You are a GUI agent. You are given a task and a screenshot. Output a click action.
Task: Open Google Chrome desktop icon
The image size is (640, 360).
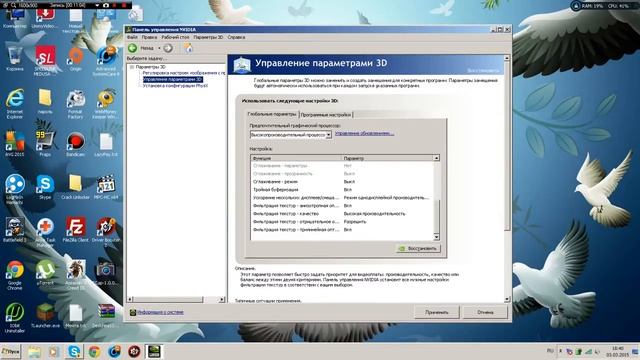[15, 275]
